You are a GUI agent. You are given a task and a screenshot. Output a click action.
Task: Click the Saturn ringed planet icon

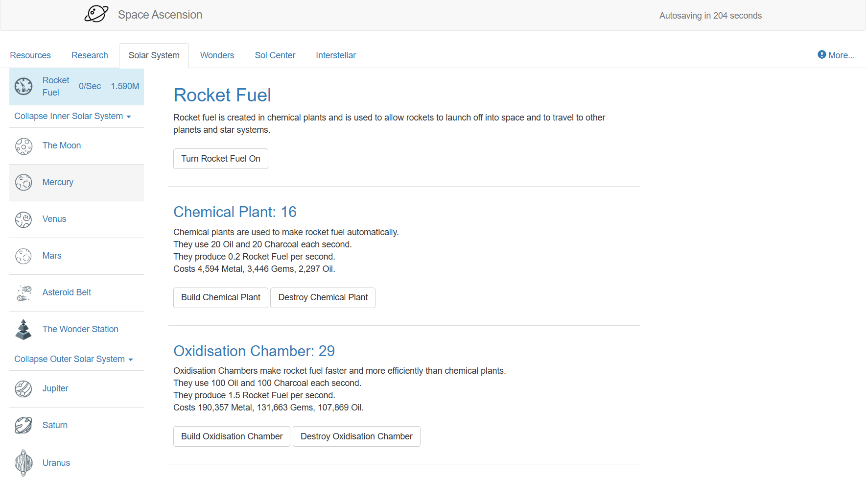click(23, 425)
